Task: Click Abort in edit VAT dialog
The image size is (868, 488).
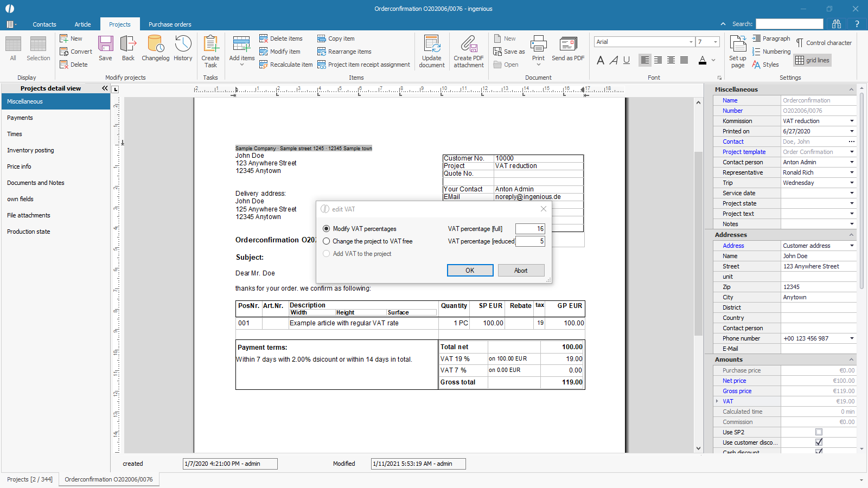Action: click(x=521, y=271)
